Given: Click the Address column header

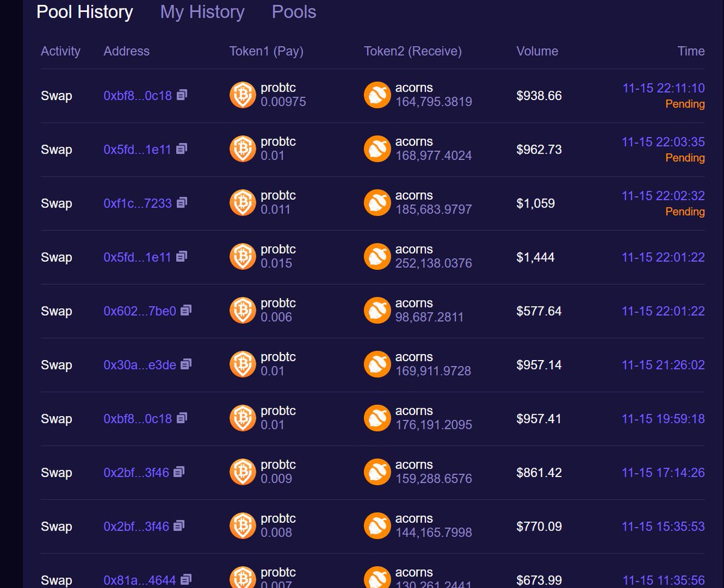Looking at the screenshot, I should pos(126,51).
